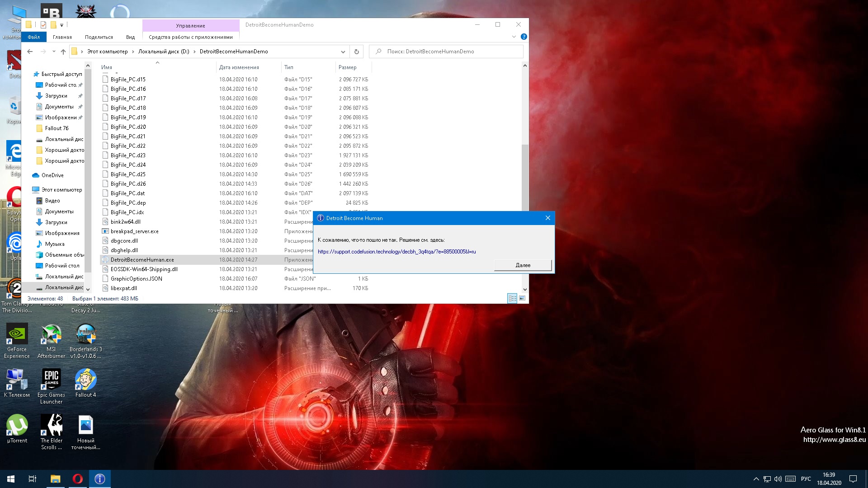The image size is (868, 488).
Task: Expand path after Локальный диск (D:) chevron
Action: (x=194, y=52)
